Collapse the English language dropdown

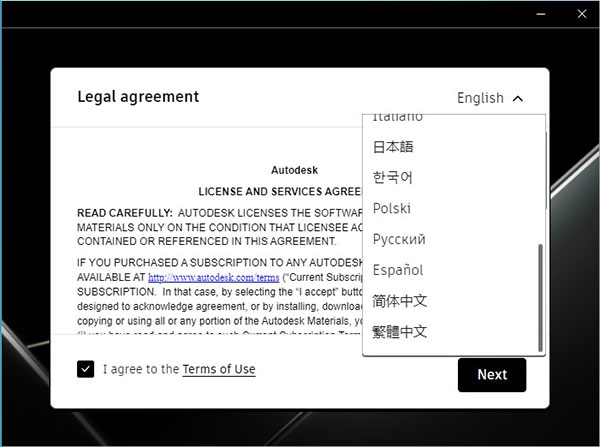490,98
